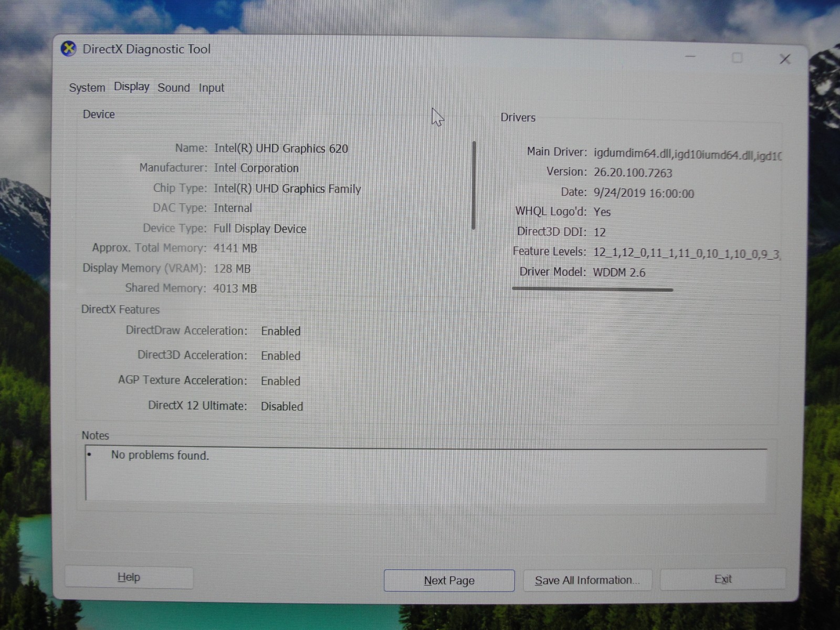Click the Exit button
The image size is (840, 630).
click(723, 579)
